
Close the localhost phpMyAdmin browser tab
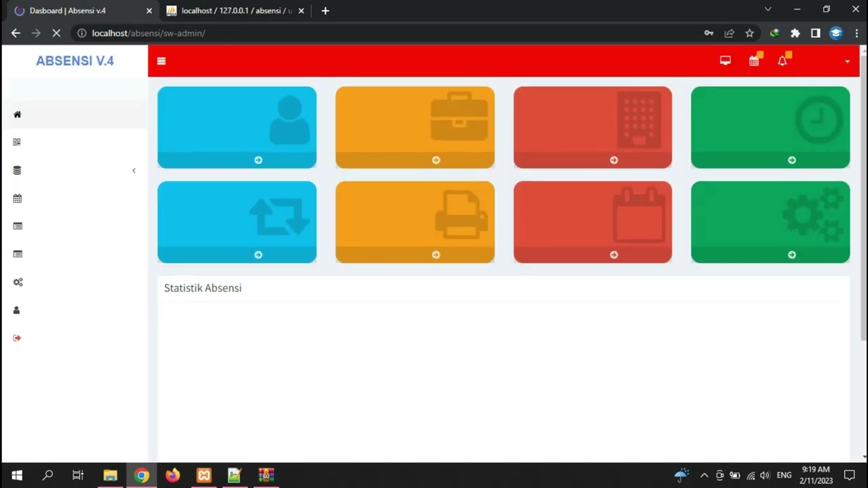click(x=301, y=11)
